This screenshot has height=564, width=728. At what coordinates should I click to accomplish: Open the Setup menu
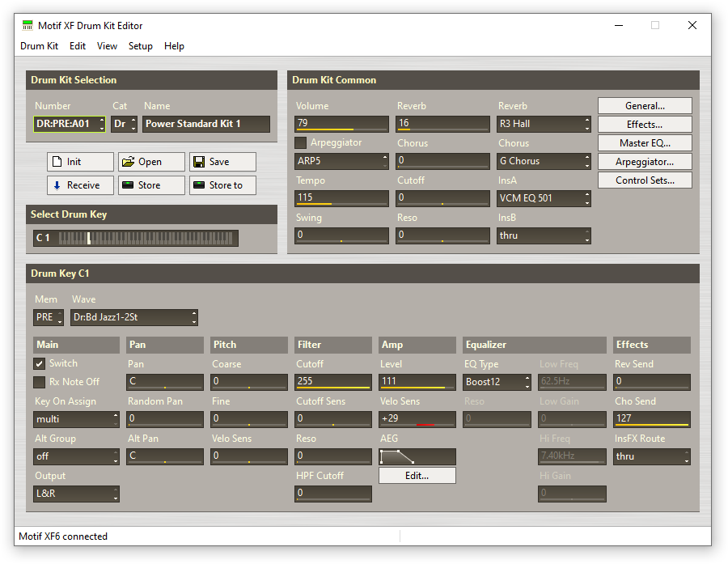[140, 46]
